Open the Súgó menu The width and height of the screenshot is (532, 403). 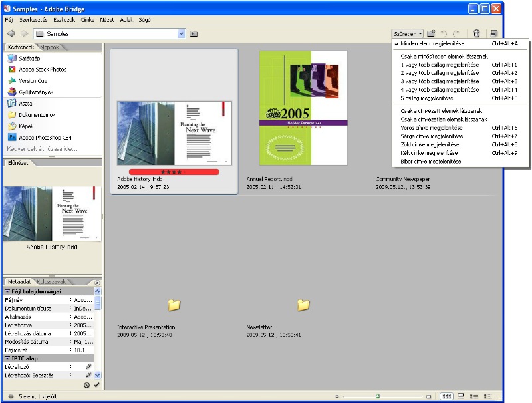tap(144, 20)
